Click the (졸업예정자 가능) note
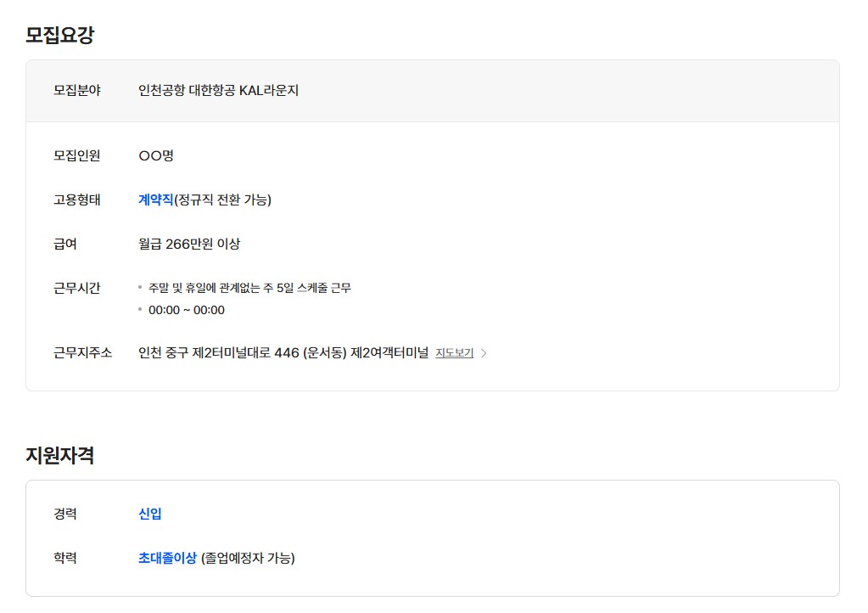This screenshot has width=868, height=613. pos(248,558)
